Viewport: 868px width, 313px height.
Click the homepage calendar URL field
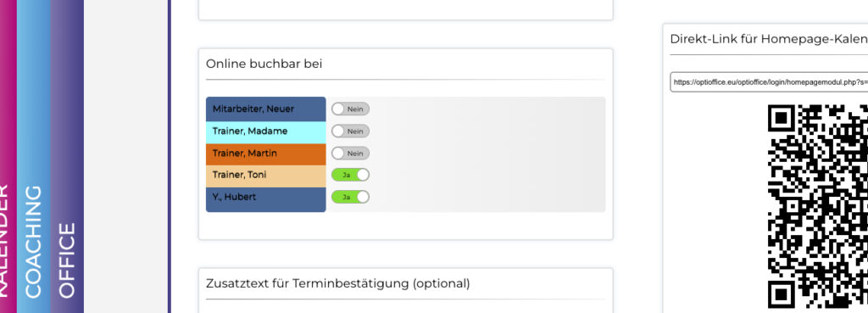pos(769,82)
